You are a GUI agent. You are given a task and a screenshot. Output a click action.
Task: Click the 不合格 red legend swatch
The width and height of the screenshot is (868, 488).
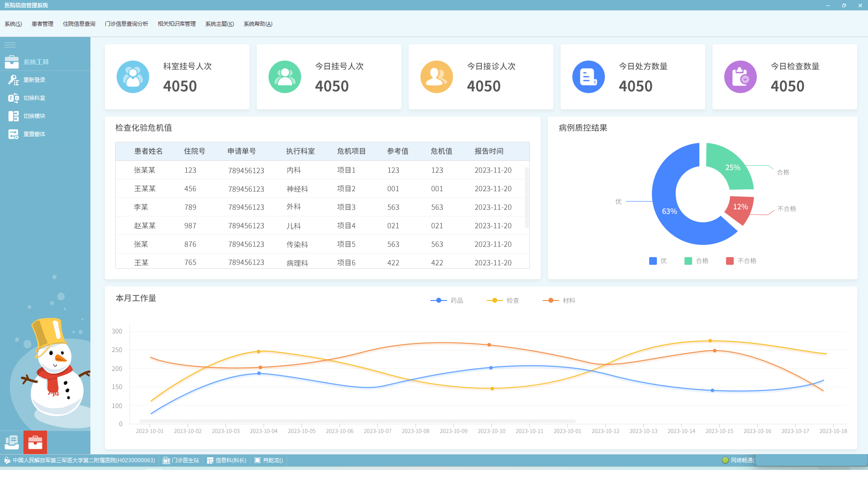(x=730, y=261)
